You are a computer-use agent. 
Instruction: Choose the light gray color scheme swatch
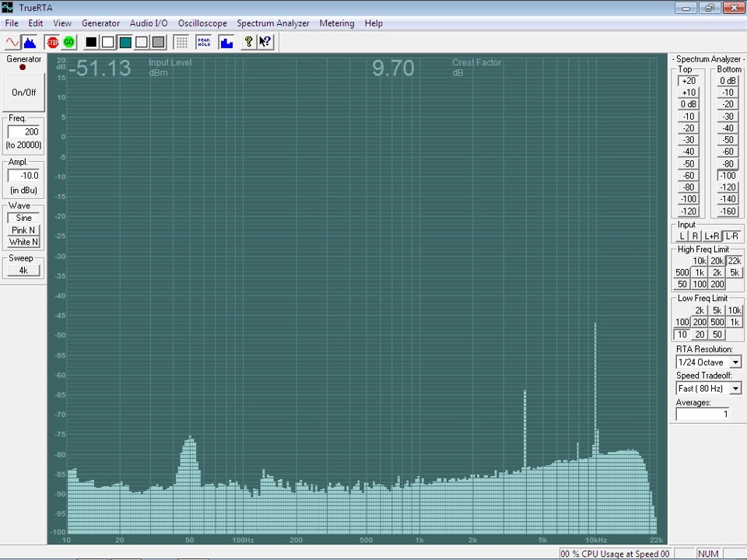142,42
